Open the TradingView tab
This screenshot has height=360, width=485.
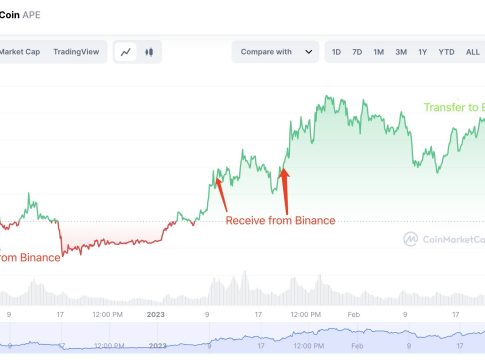[76, 52]
